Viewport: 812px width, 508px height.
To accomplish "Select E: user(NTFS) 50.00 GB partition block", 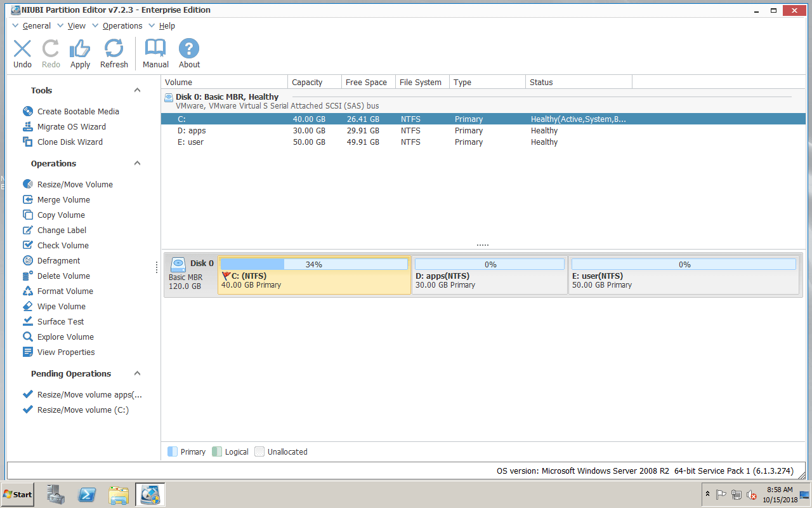I will point(684,275).
